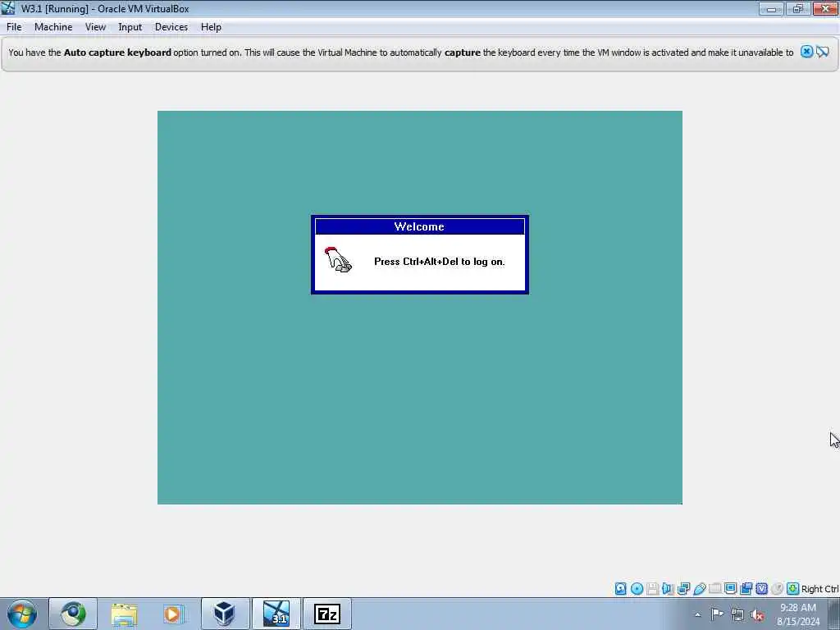This screenshot has height=630, width=840.
Task: Click the USB devices indicator
Action: (699, 589)
